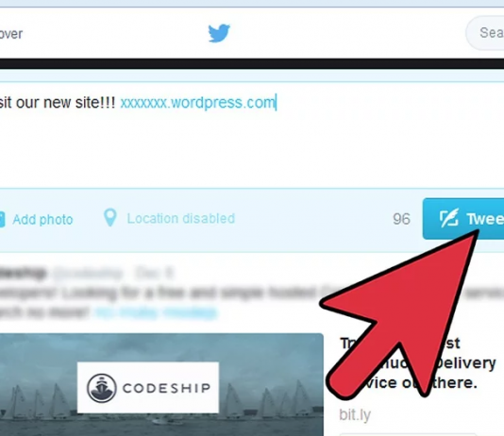Open the Discover tab in the header

[x=11, y=34]
